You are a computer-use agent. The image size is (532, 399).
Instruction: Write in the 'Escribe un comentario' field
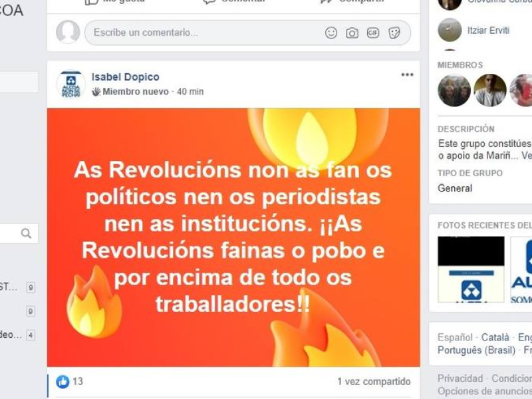click(x=203, y=33)
